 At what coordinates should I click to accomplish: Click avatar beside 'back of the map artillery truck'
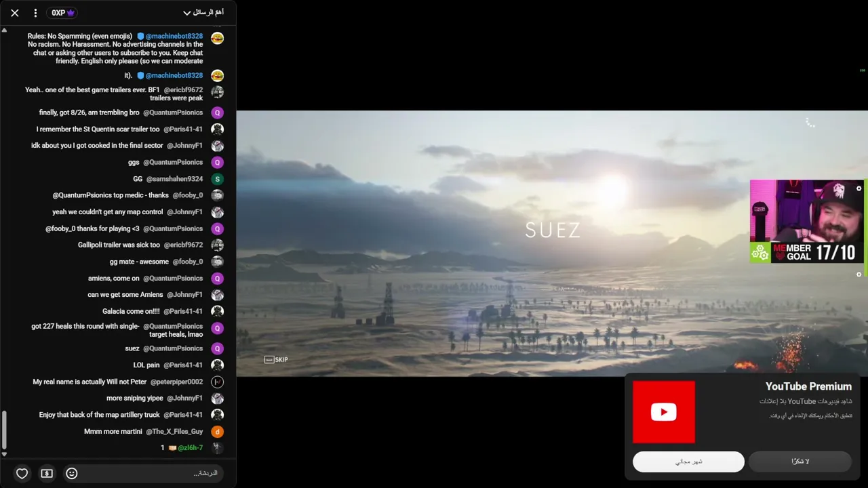[x=217, y=415]
